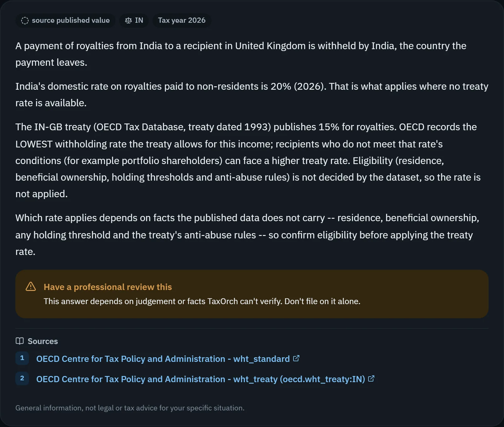The image size is (504, 427).
Task: Click the text 'Don't file on it alone.'
Action: (322, 301)
